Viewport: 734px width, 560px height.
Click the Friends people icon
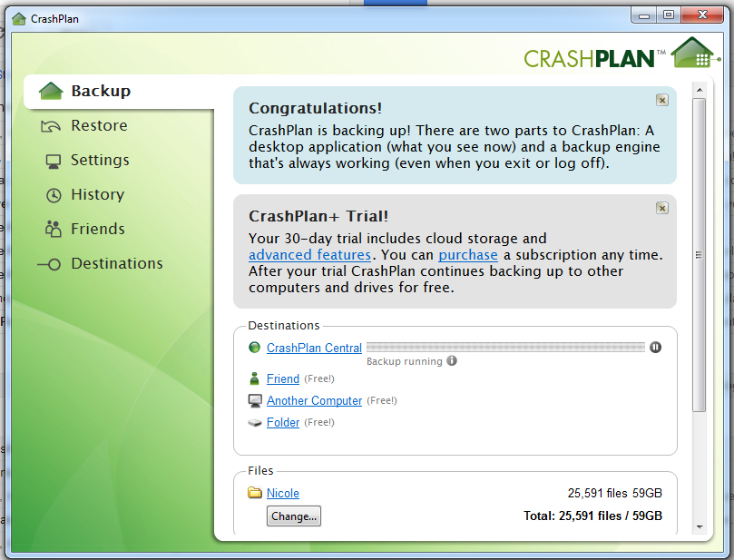[x=54, y=229]
